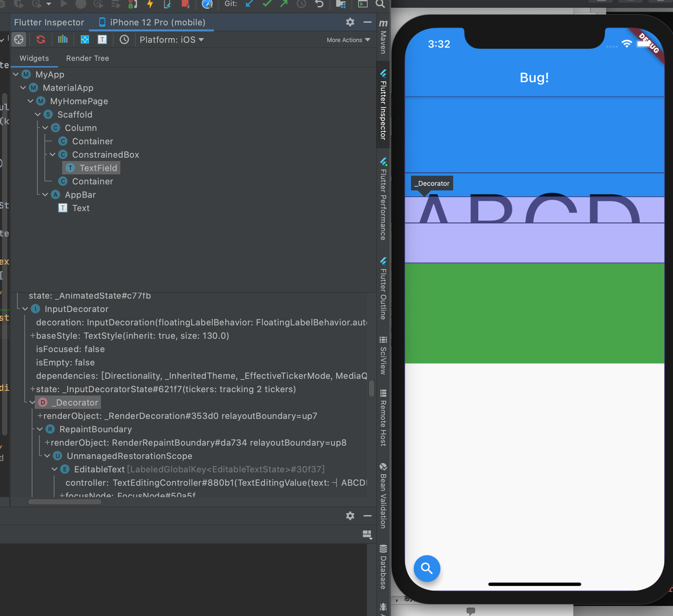Click the Flutter Hot Reload lightning icon

point(150,4)
